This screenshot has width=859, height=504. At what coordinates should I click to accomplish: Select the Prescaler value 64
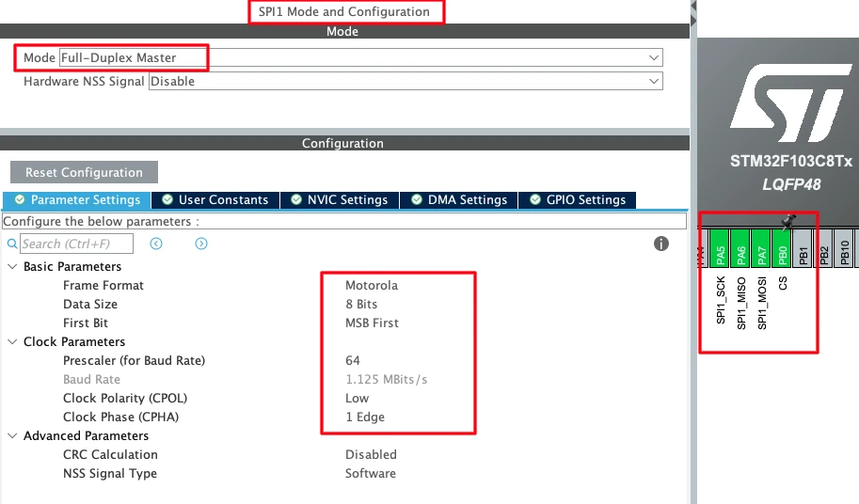click(353, 361)
